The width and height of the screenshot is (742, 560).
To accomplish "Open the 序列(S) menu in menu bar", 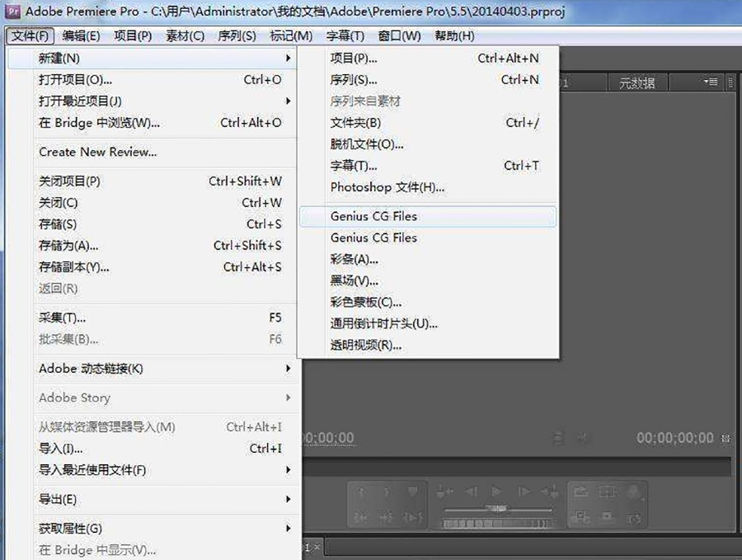I will (x=237, y=36).
